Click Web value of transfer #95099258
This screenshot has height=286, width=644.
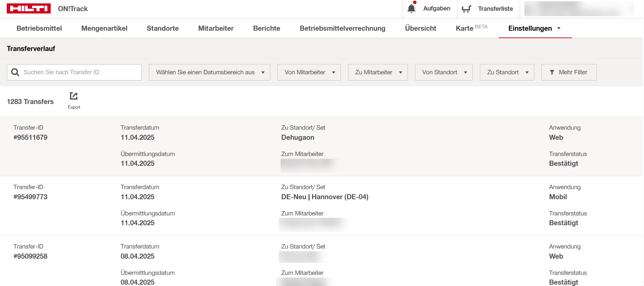(x=556, y=256)
